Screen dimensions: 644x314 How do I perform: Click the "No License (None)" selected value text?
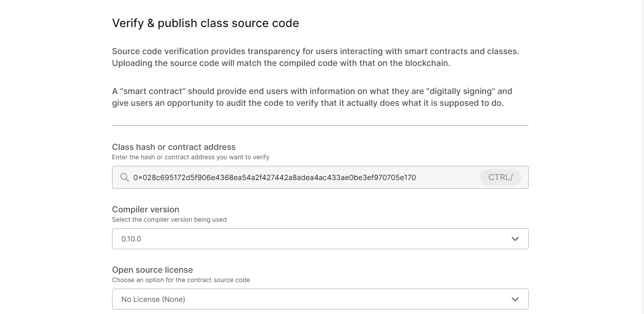pos(153,299)
